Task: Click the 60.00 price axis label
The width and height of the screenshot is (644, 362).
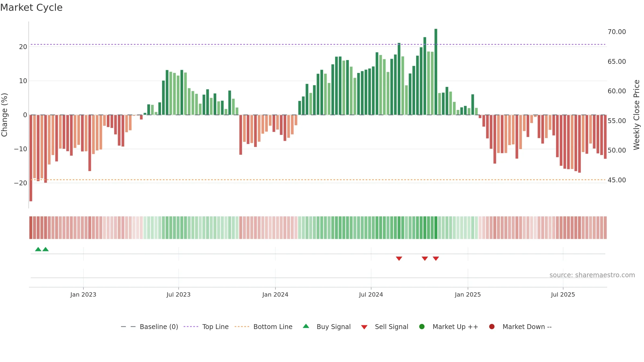Action: (x=617, y=91)
